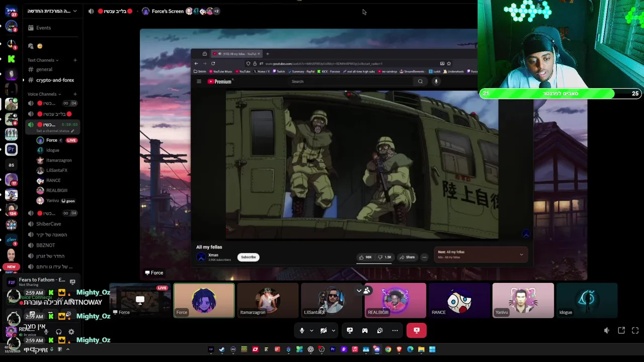Select Itamarzagron participant tile

tap(268, 301)
